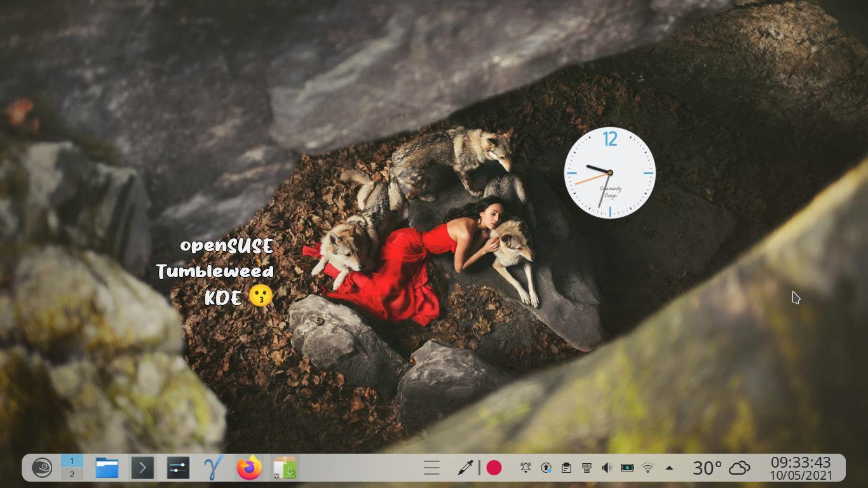This screenshot has width=868, height=488.
Task: Open the software installer package icon
Action: [x=285, y=468]
